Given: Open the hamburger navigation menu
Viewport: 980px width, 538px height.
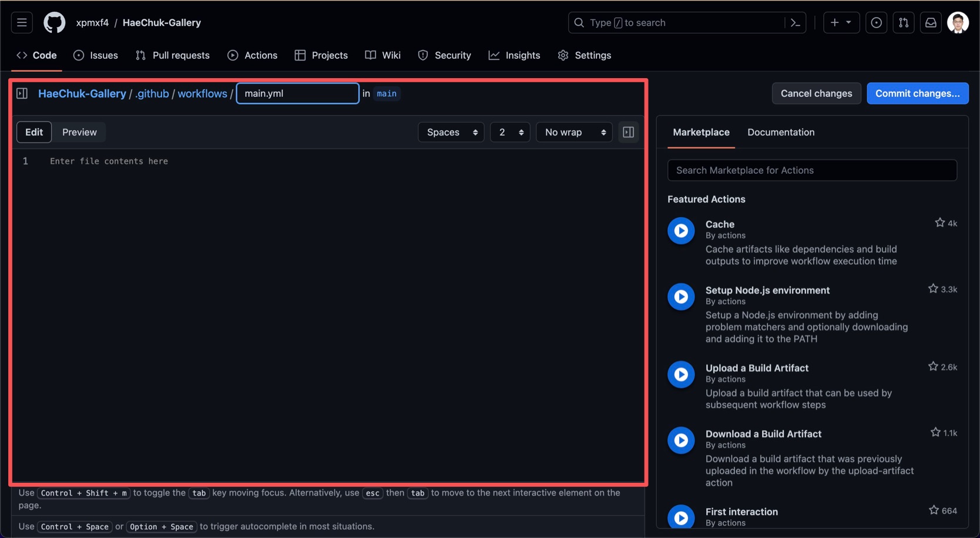Looking at the screenshot, I should (22, 22).
